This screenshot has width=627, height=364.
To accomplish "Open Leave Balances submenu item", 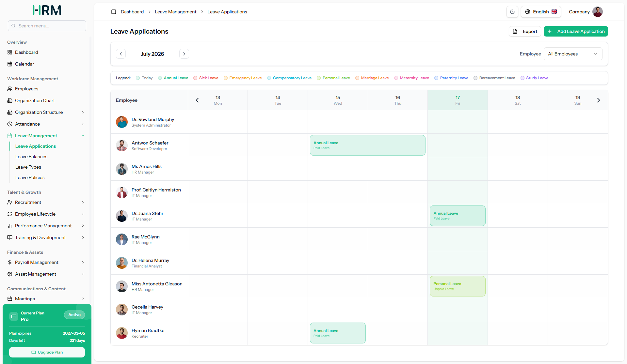I will [31, 157].
